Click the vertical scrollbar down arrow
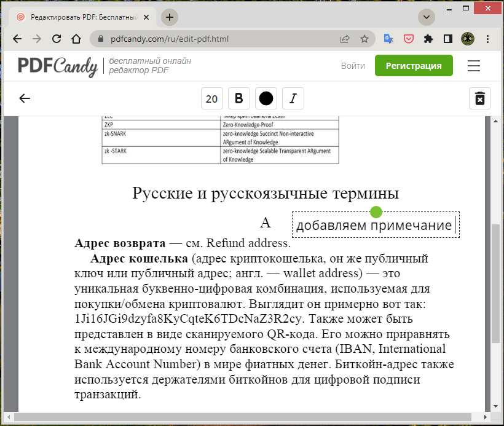The height and width of the screenshot is (426, 504). 495,406
